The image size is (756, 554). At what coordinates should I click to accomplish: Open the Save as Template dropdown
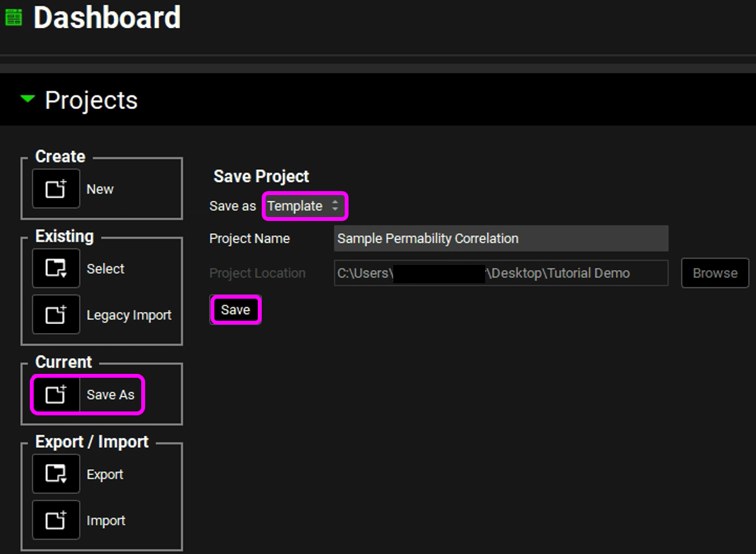click(x=304, y=206)
